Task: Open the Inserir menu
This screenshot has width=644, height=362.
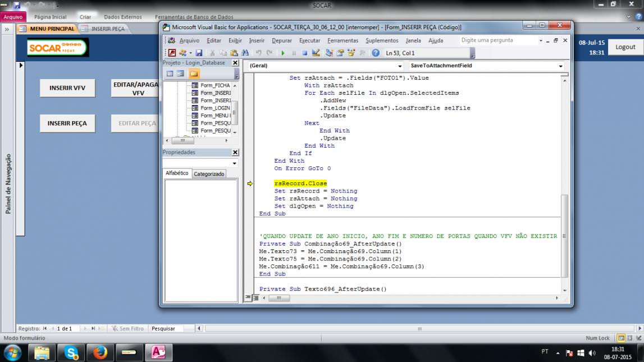Action: click(x=257, y=40)
